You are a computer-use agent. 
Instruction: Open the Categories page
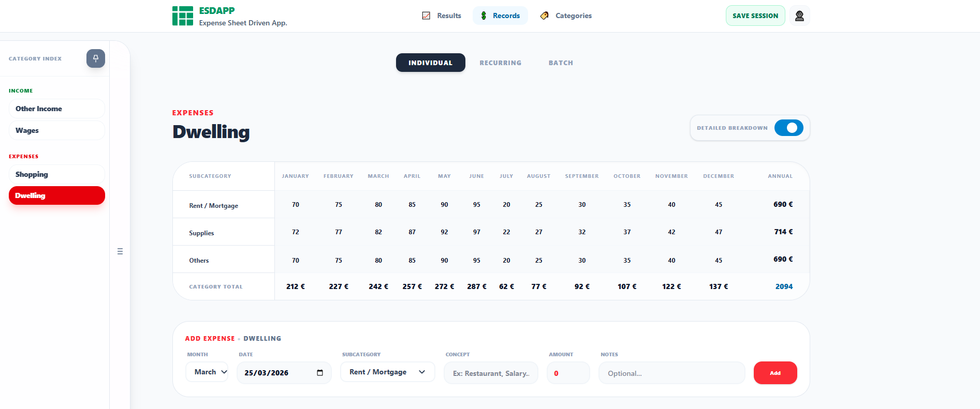pyautogui.click(x=566, y=16)
